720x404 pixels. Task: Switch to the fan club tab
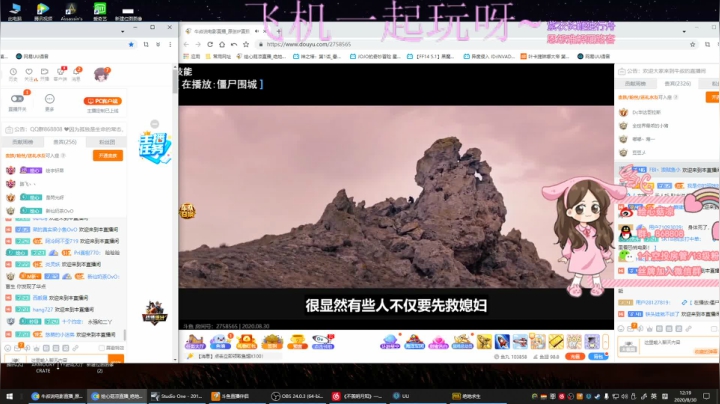click(x=107, y=142)
